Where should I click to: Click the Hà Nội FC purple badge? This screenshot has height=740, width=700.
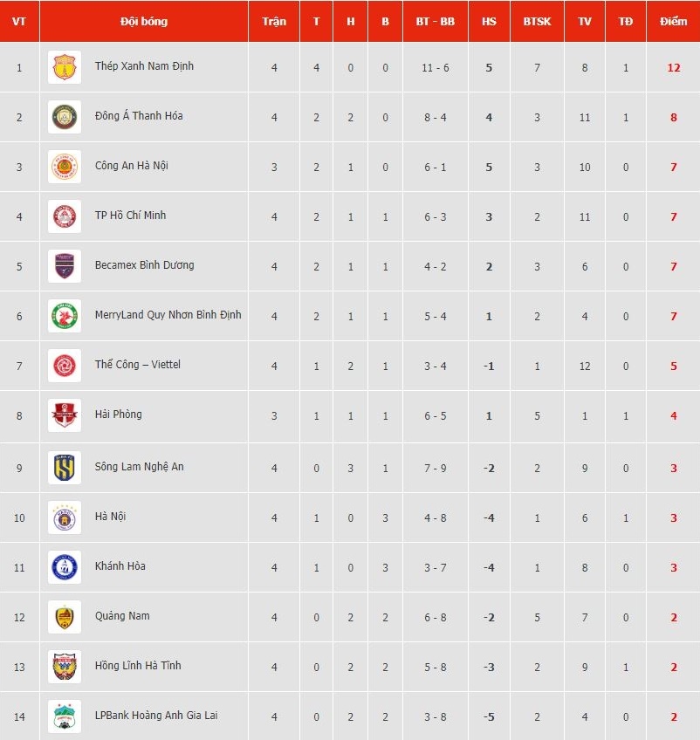click(65, 517)
